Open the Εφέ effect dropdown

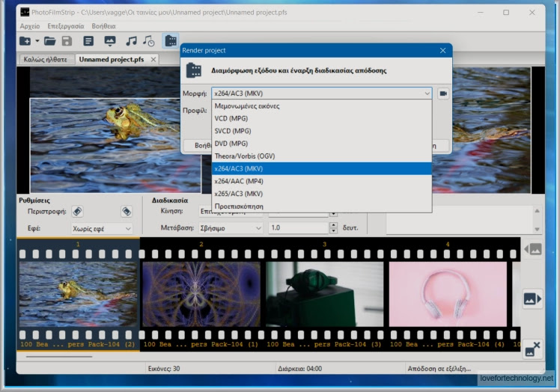click(102, 228)
